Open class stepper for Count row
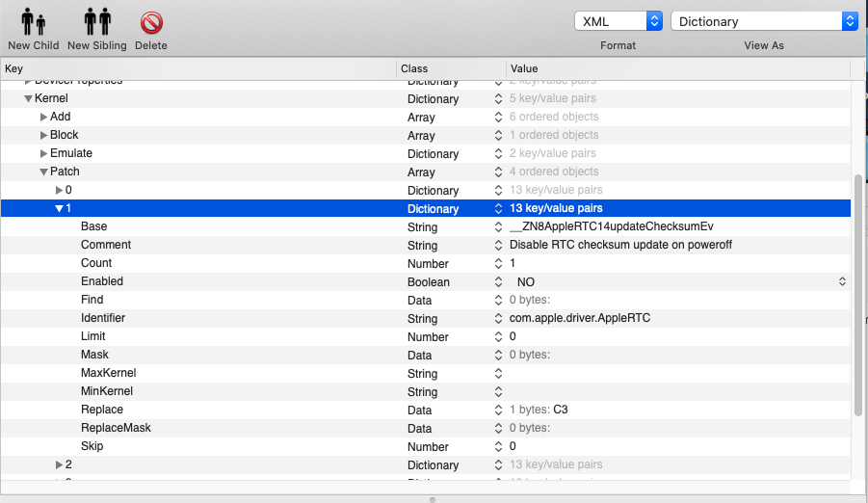The image size is (868, 503). pyautogui.click(x=498, y=263)
